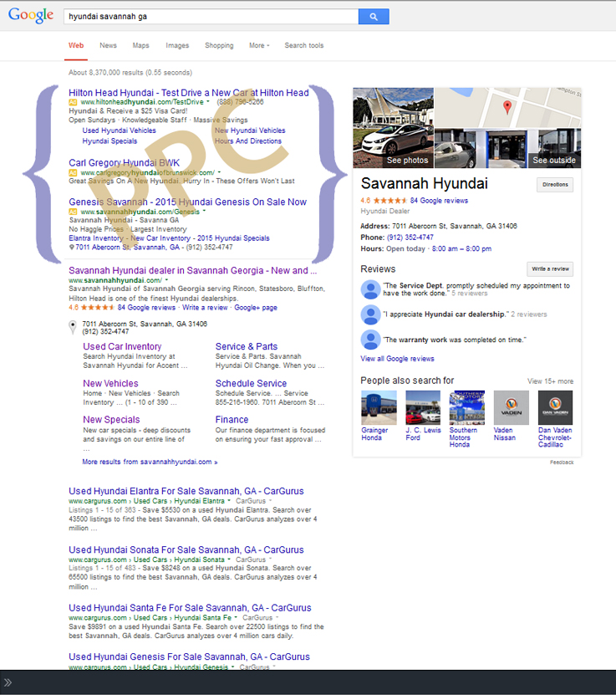Click avatar icon beside Service Dept review
This screenshot has width=616, height=695.
(370, 289)
